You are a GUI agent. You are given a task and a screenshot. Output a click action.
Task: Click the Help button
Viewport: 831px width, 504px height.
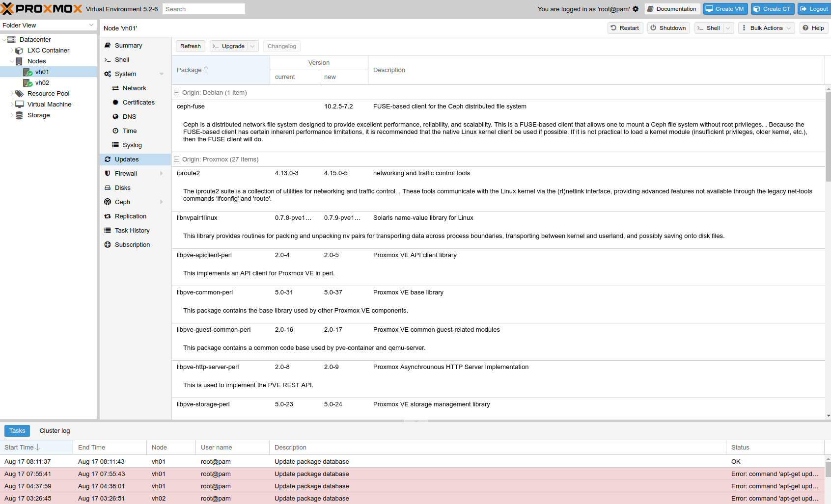[814, 28]
